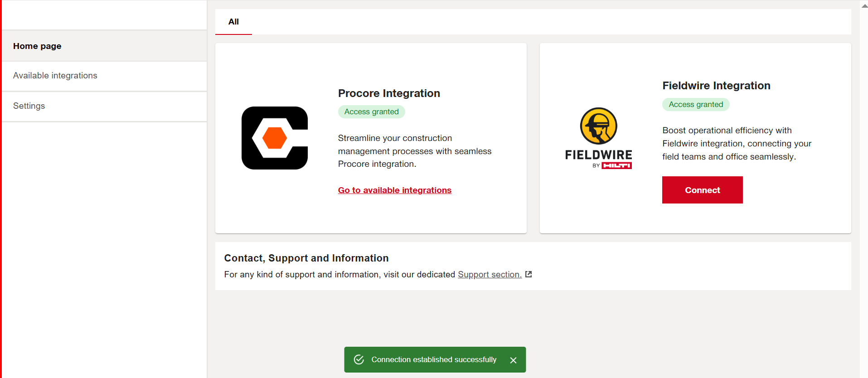Image resolution: width=868 pixels, height=378 pixels.
Task: Follow the Go to available integrations link
Action: (395, 190)
